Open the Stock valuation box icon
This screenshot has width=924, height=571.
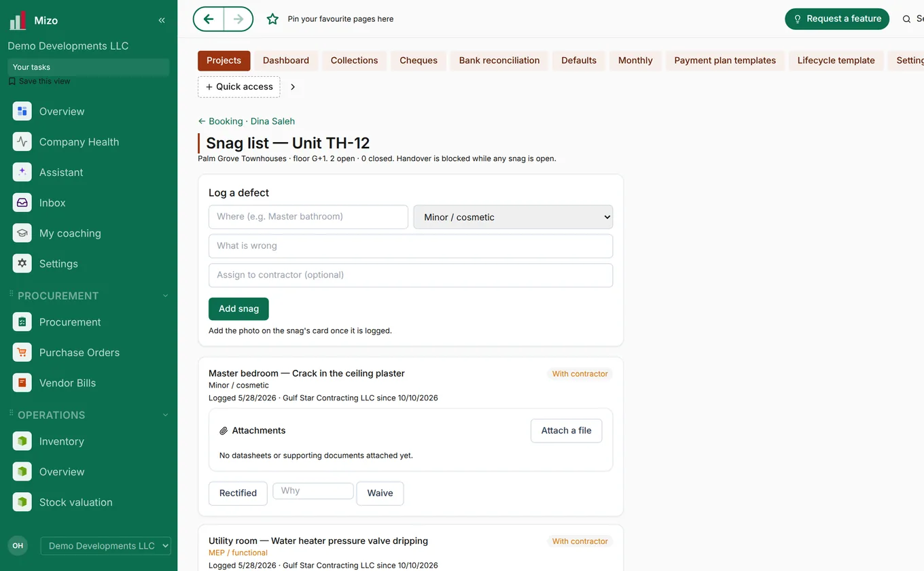click(22, 502)
